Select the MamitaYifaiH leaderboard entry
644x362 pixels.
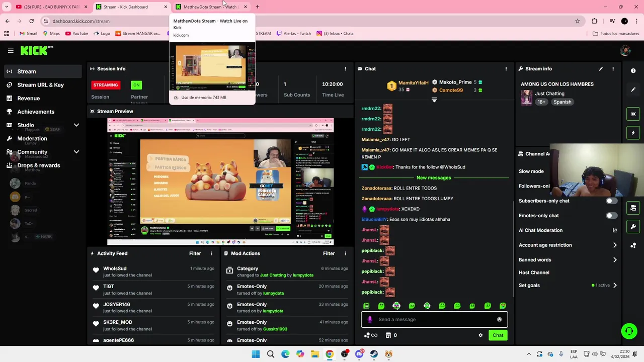click(408, 86)
